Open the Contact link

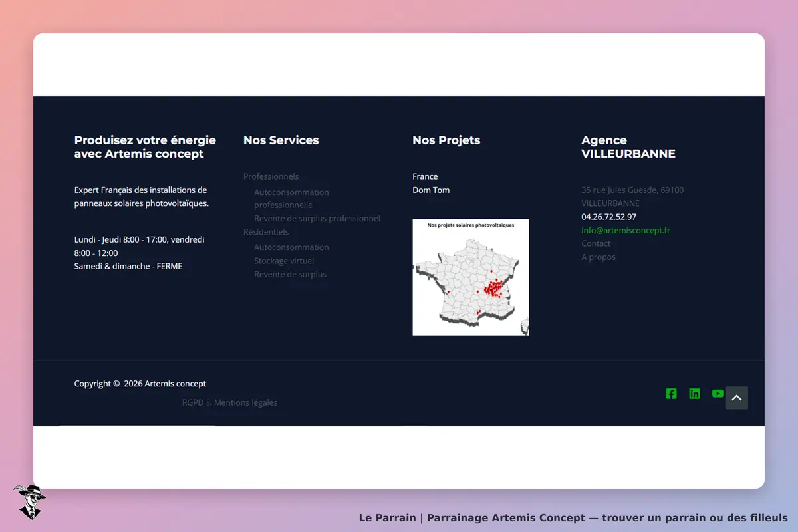596,243
